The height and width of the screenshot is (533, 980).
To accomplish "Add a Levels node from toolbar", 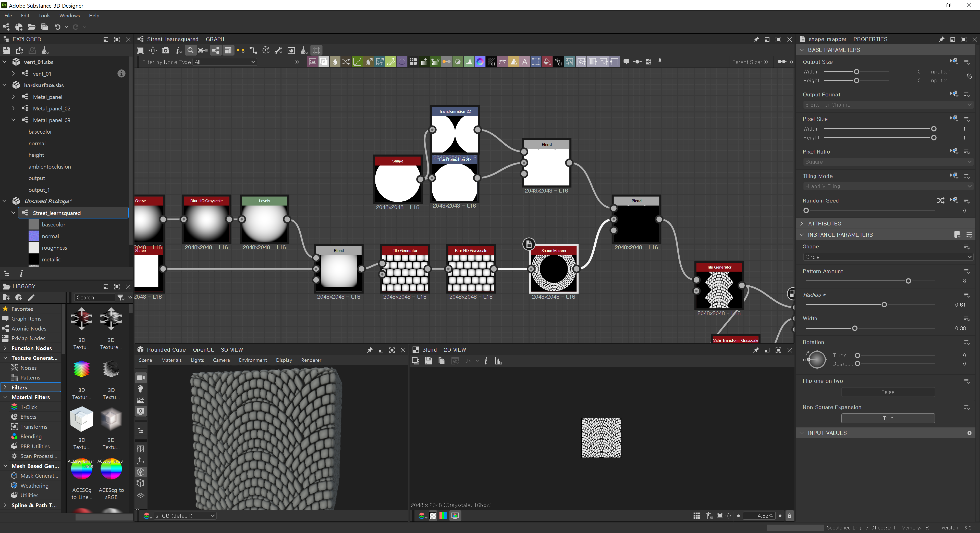I will click(x=469, y=62).
